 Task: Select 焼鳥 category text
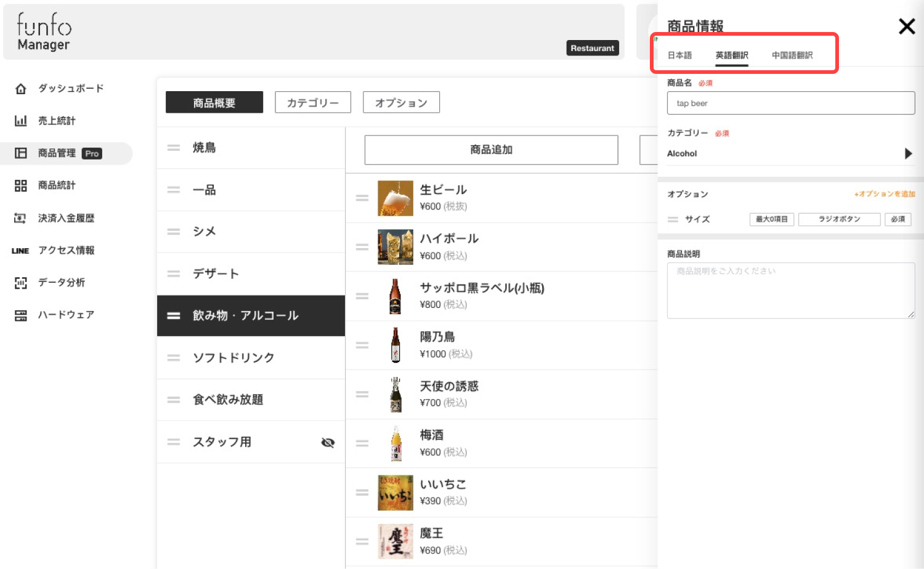(x=205, y=148)
